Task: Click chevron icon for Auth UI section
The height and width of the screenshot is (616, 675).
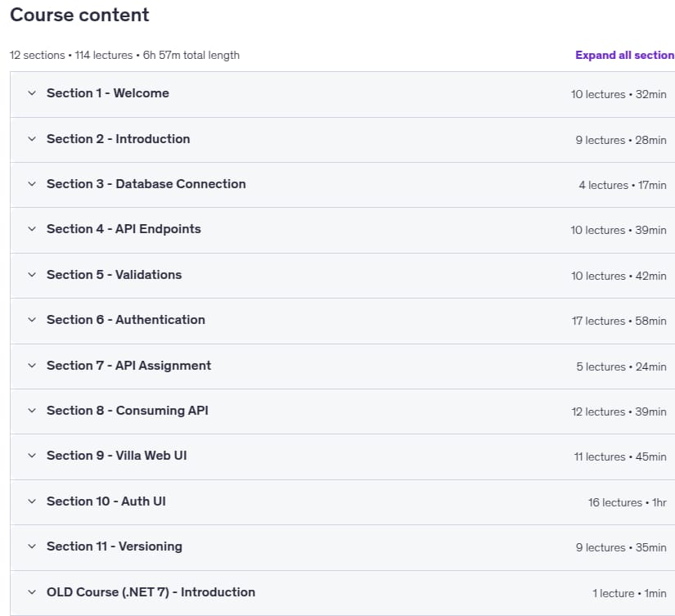Action: pos(32,501)
